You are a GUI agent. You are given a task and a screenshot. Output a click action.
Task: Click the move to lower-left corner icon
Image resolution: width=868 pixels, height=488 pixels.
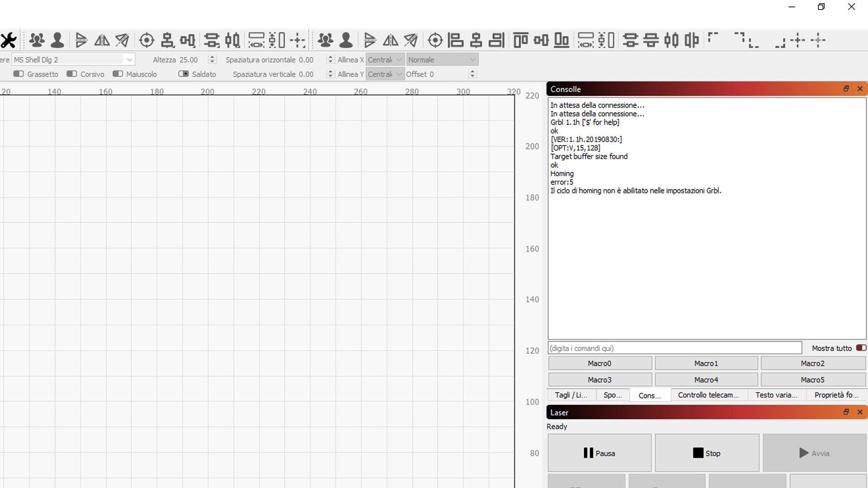coord(753,43)
